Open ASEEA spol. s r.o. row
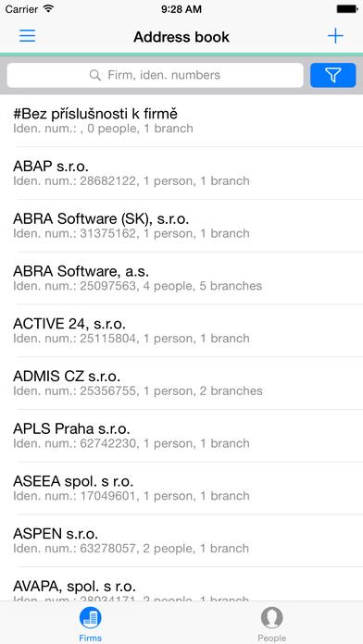The image size is (363, 644). point(181,489)
